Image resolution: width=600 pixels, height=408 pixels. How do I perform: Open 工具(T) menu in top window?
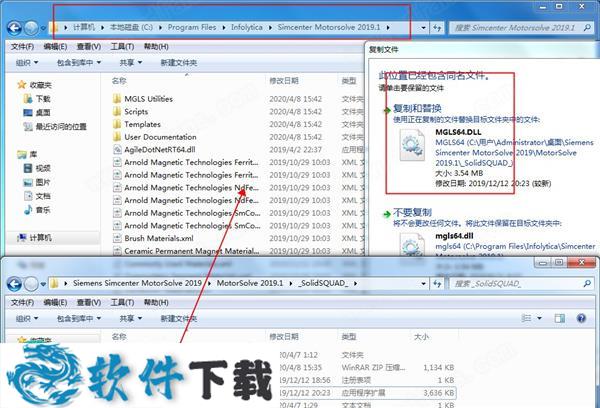pos(122,47)
